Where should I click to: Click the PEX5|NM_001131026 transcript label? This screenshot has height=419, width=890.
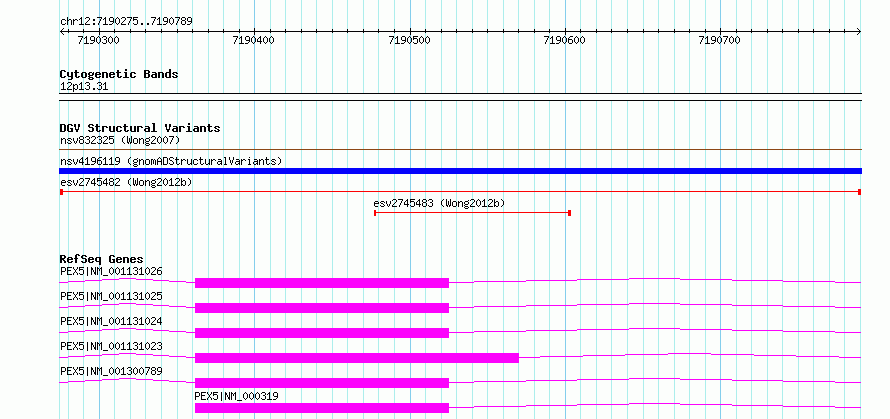click(111, 271)
